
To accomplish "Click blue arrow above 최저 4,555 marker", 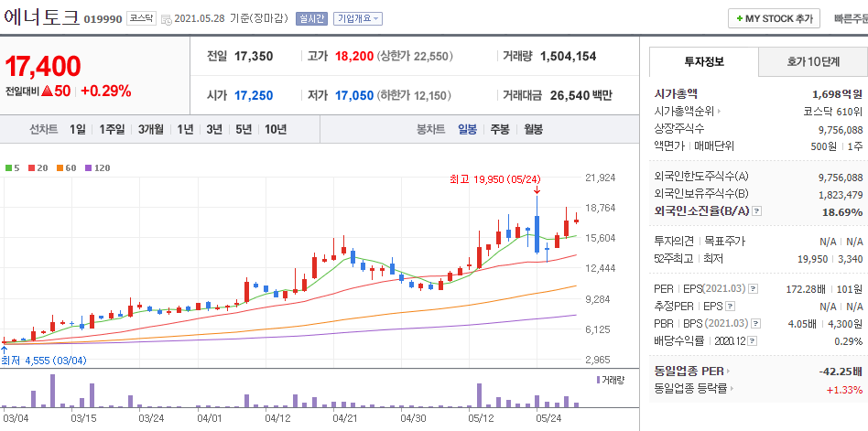I will [x=4, y=350].
